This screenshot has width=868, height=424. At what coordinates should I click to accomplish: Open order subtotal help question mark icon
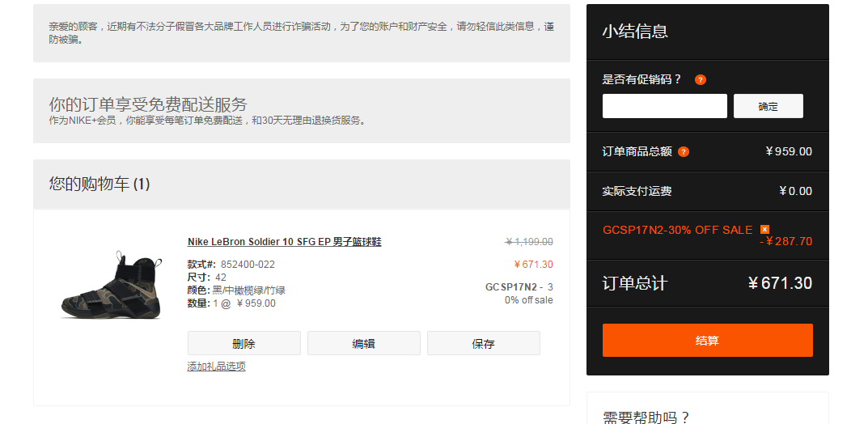point(684,151)
